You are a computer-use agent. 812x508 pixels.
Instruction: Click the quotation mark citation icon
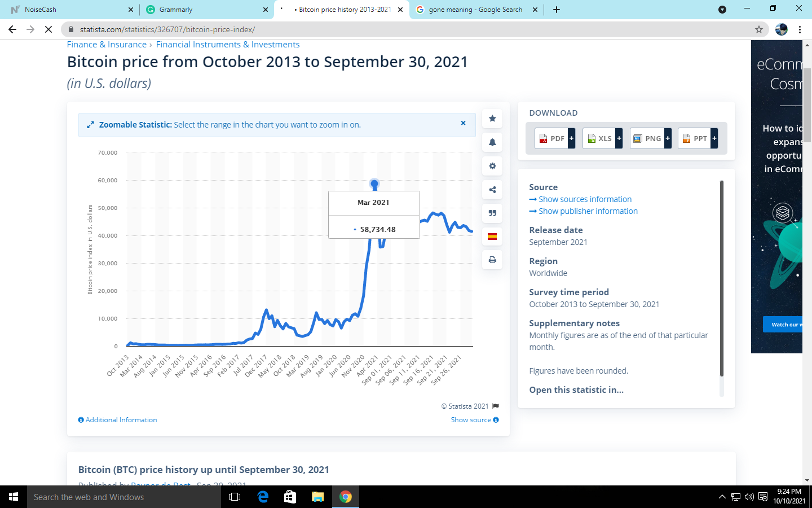tap(492, 213)
